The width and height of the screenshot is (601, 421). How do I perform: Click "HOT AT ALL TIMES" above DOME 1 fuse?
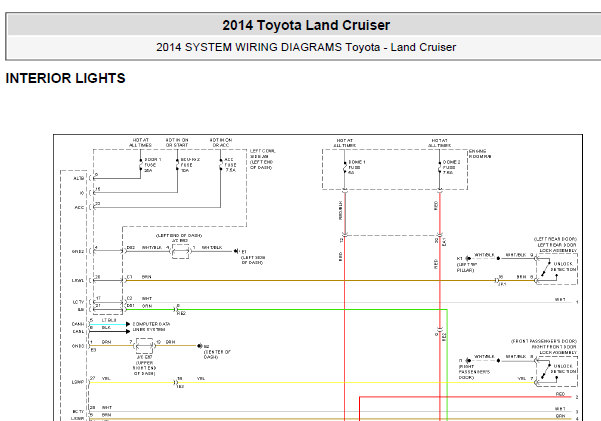pyautogui.click(x=345, y=143)
